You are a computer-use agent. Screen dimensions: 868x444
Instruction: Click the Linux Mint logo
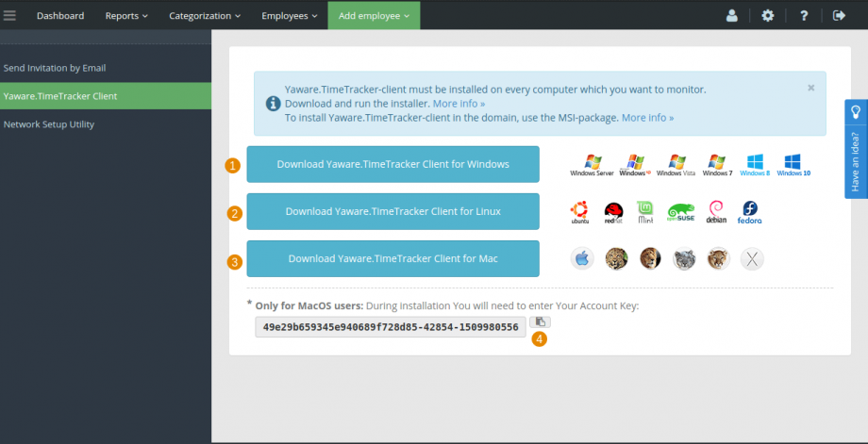pyautogui.click(x=645, y=212)
